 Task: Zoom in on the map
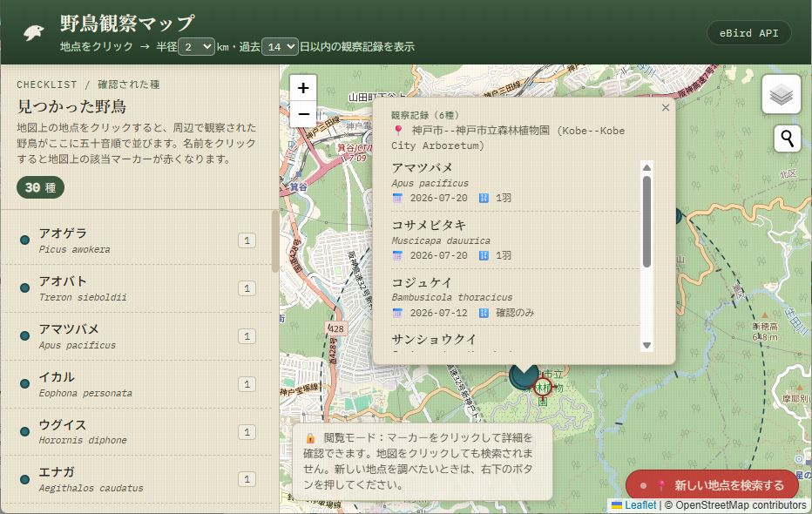click(303, 88)
